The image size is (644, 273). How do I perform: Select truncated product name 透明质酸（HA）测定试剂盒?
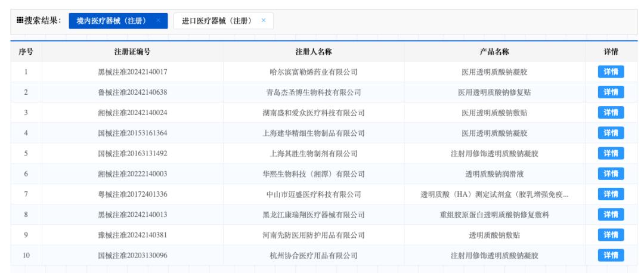(x=494, y=194)
